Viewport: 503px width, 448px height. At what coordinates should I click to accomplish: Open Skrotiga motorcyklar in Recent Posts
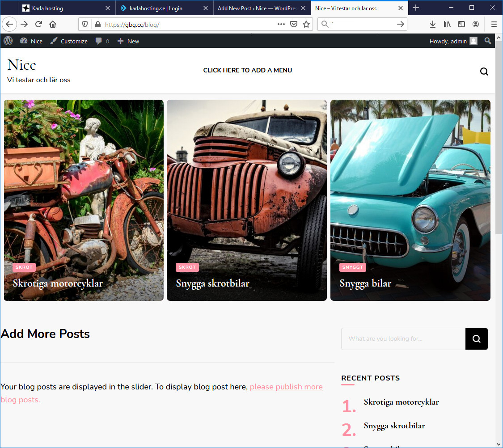[402, 402]
